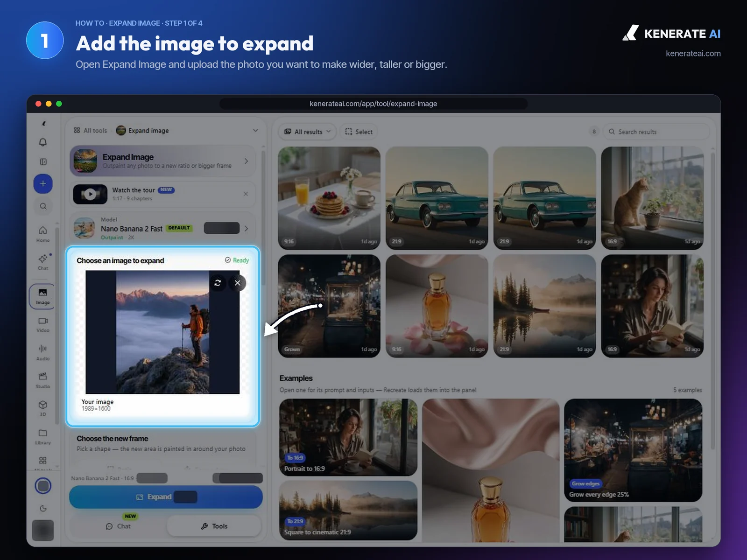The width and height of the screenshot is (747, 560).
Task: Play the Watch the tour video
Action: point(90,194)
